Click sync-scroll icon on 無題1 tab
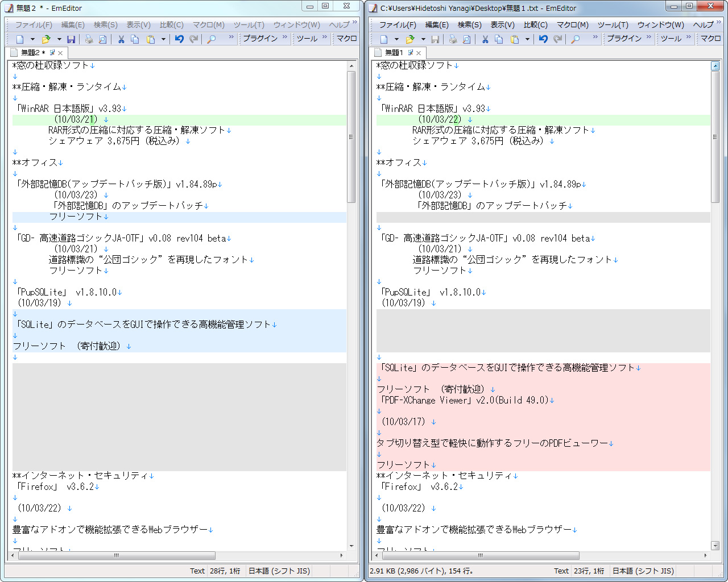The height and width of the screenshot is (582, 728). 411,52
